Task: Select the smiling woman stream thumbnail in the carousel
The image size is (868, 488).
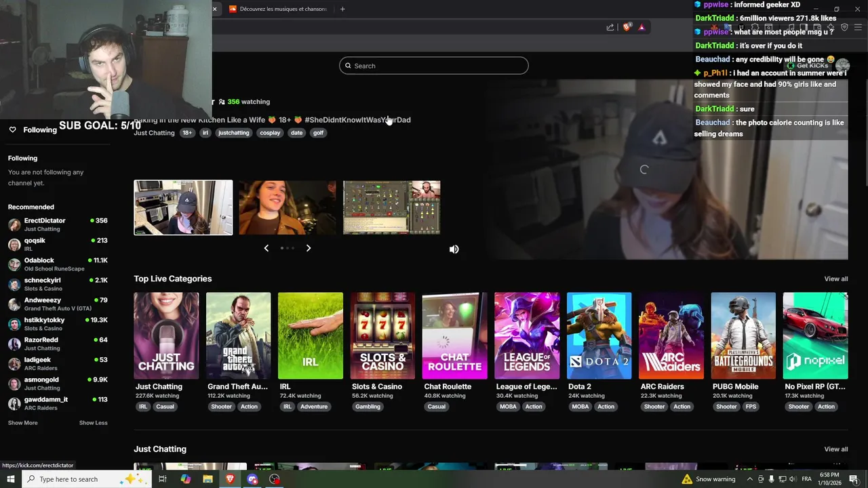Action: 288,207
